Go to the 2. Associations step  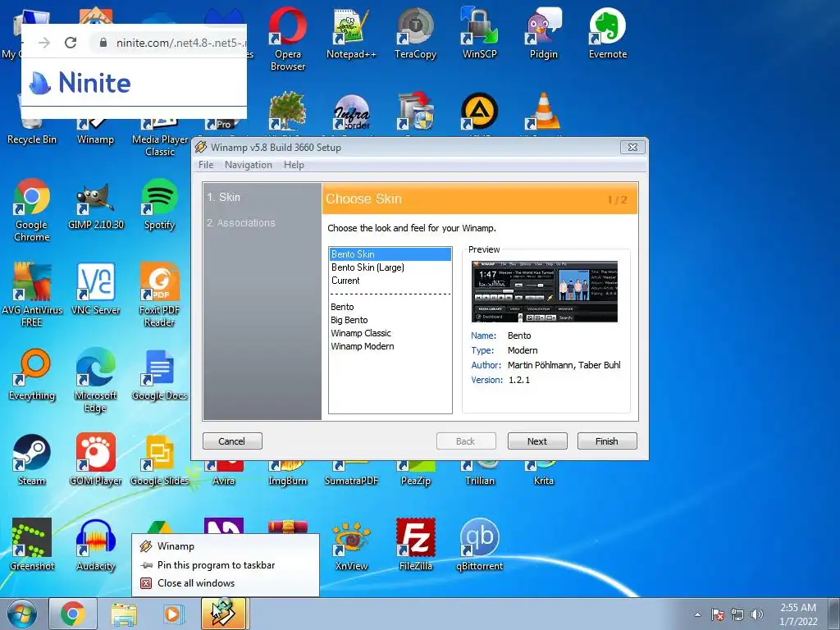pos(241,223)
